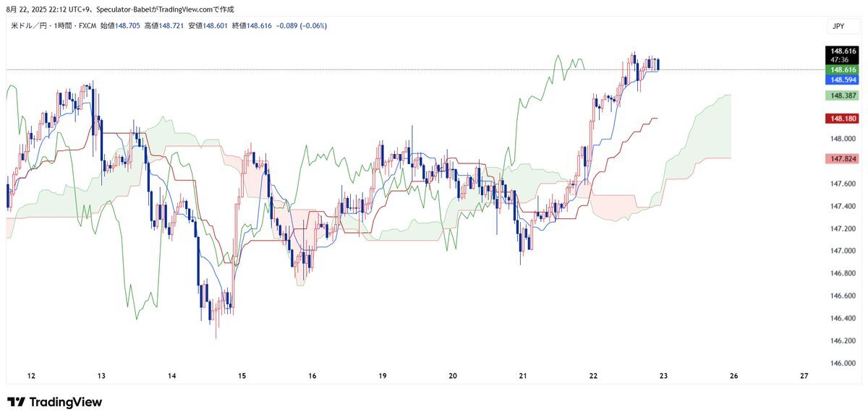Click date 19 on the time axis
This screenshot has height=420, width=868.
pyautogui.click(x=383, y=376)
